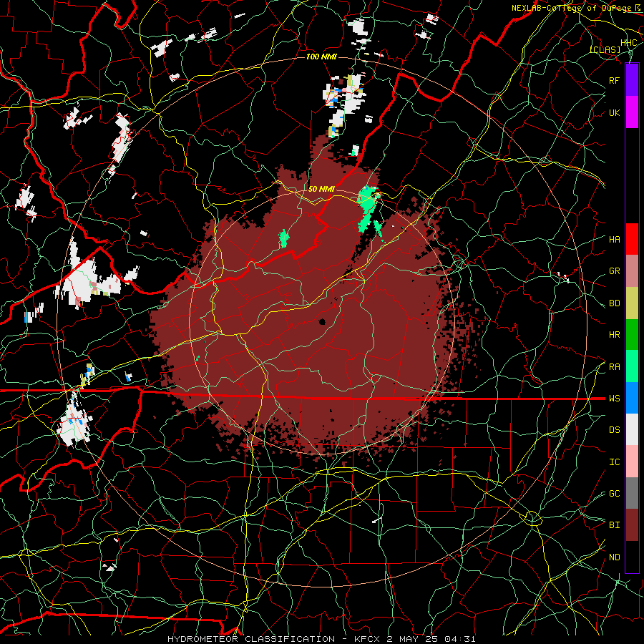Click the BI legend label
The width and height of the screenshot is (644, 644).
[x=614, y=525]
